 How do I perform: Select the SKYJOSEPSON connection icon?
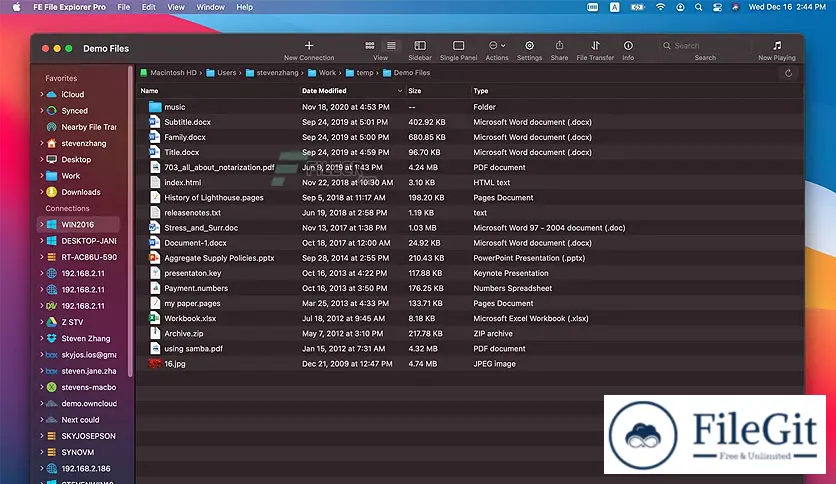point(52,436)
